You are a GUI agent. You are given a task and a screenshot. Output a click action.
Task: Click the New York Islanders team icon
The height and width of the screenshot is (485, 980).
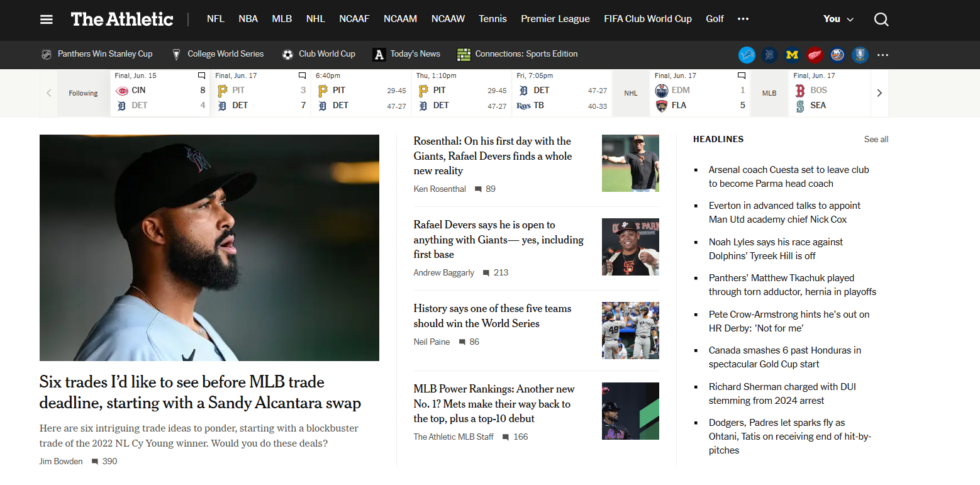(x=837, y=55)
